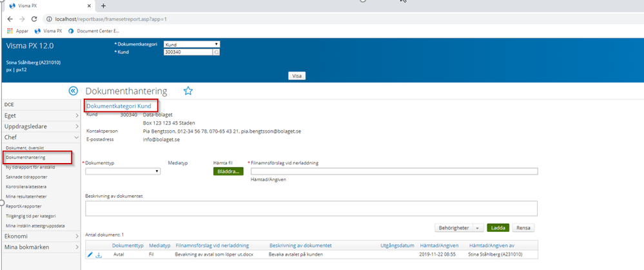The image size is (644, 270).
Task: Click the browser back arrow
Action: point(10,19)
